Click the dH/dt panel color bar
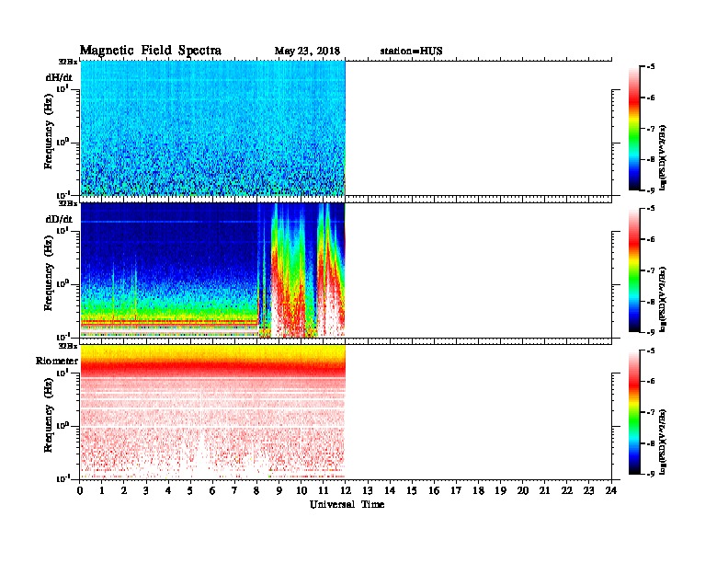Image resolution: width=728 pixels, height=563 pixels. tap(634, 129)
